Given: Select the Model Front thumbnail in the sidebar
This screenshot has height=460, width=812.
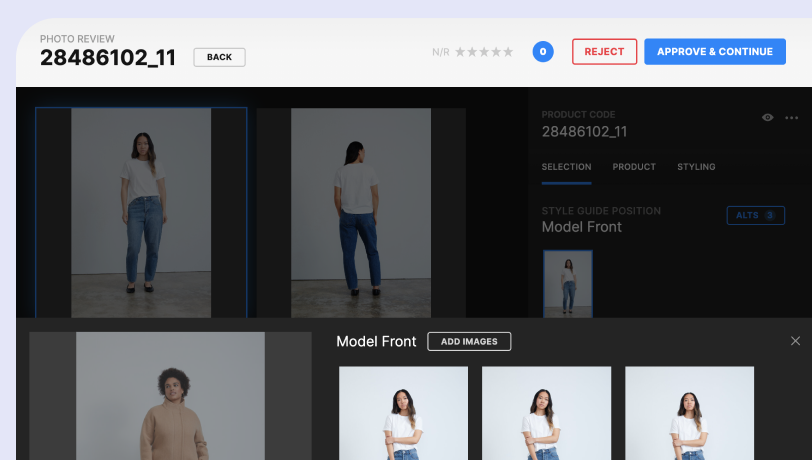Looking at the screenshot, I should coord(568,284).
